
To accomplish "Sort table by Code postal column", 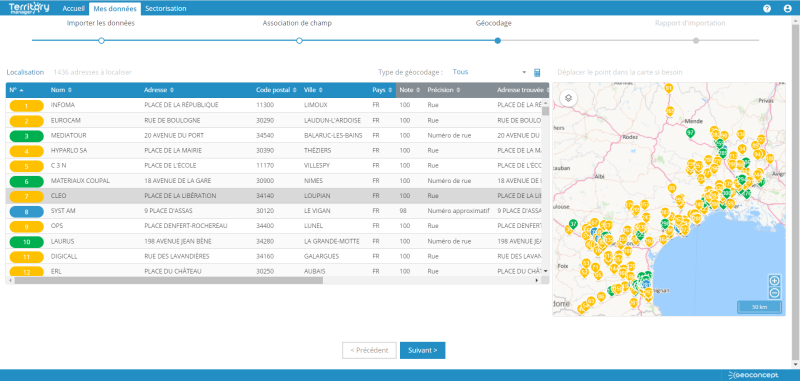I will tap(276, 90).
